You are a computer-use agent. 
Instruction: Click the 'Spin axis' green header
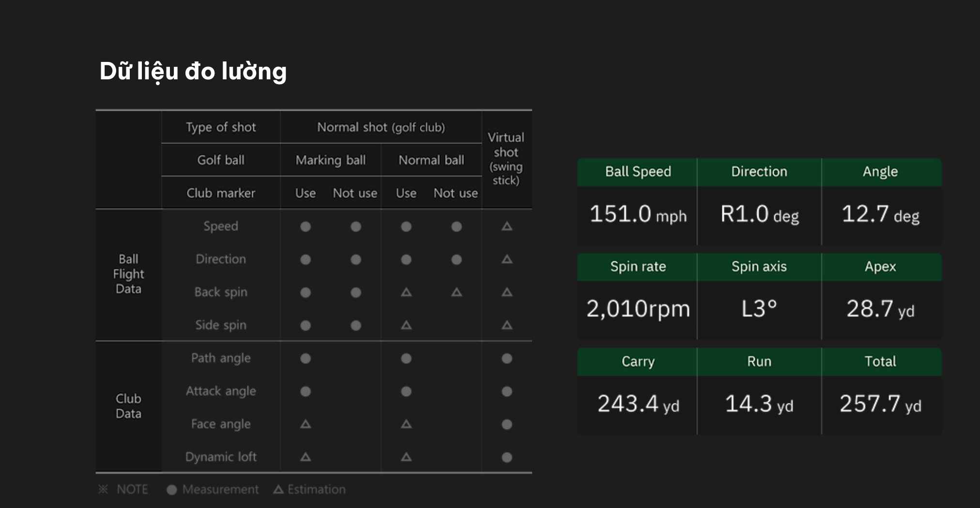click(x=759, y=267)
